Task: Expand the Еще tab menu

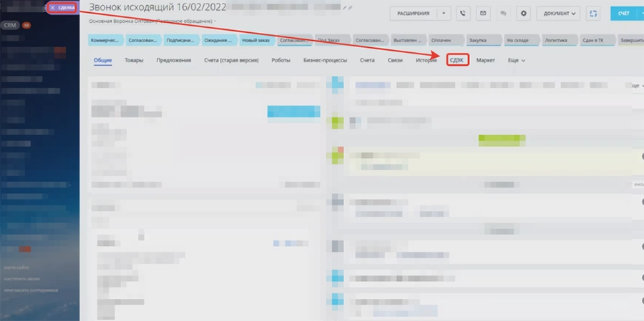Action: 516,61
